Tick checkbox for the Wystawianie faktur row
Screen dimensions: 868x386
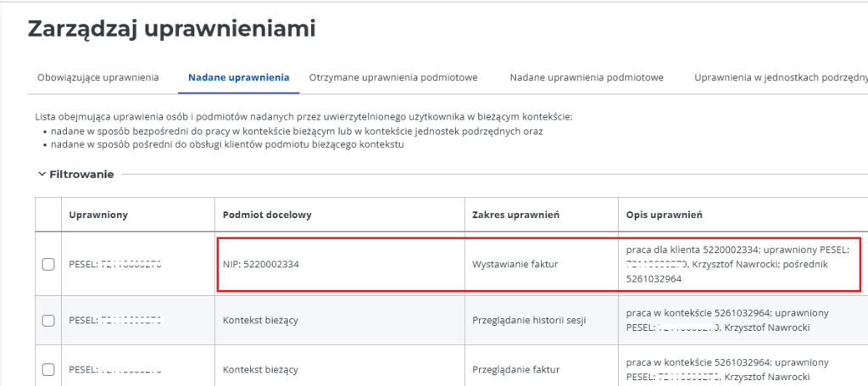(x=48, y=265)
